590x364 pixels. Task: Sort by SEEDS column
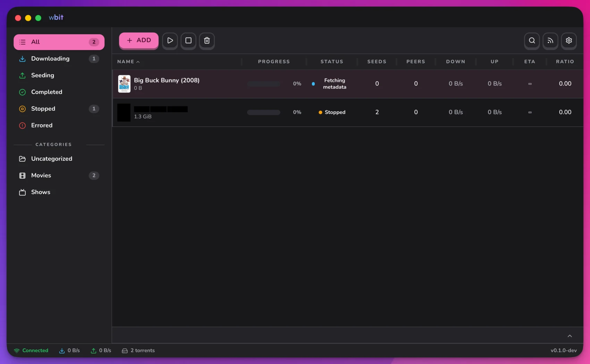pyautogui.click(x=377, y=62)
